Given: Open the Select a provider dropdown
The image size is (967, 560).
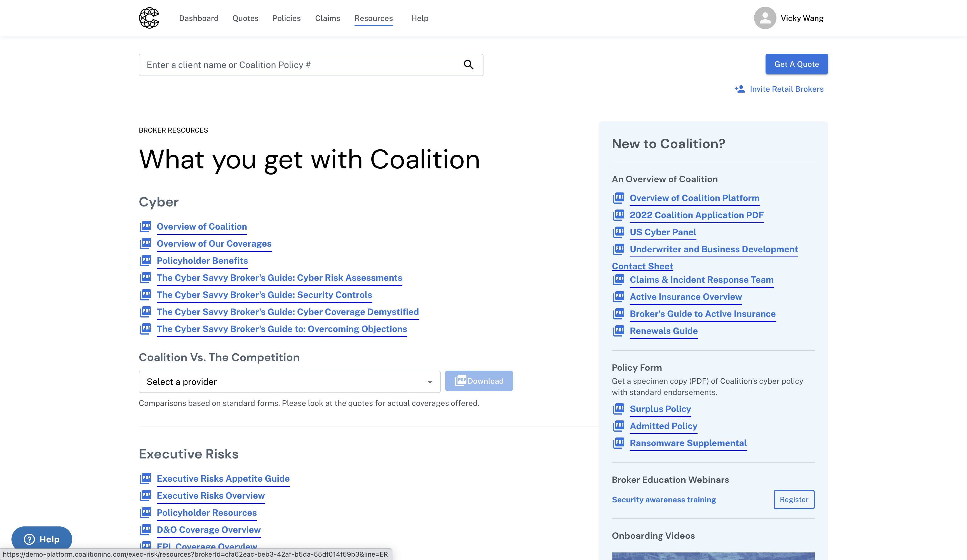Looking at the screenshot, I should coord(289,382).
